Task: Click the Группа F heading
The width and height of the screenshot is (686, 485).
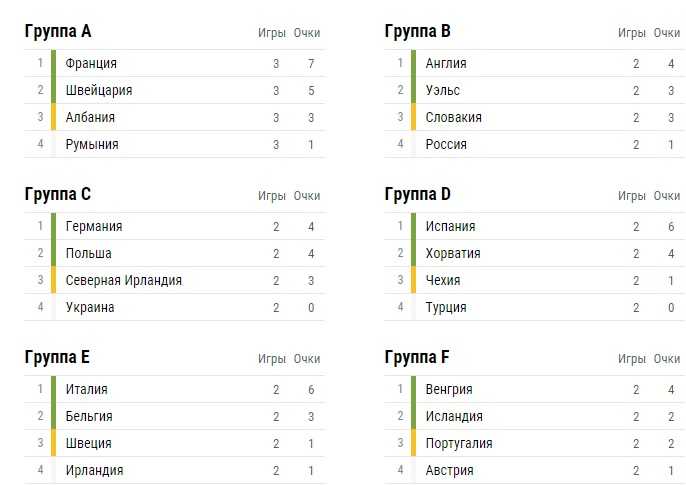Action: pyautogui.click(x=418, y=358)
